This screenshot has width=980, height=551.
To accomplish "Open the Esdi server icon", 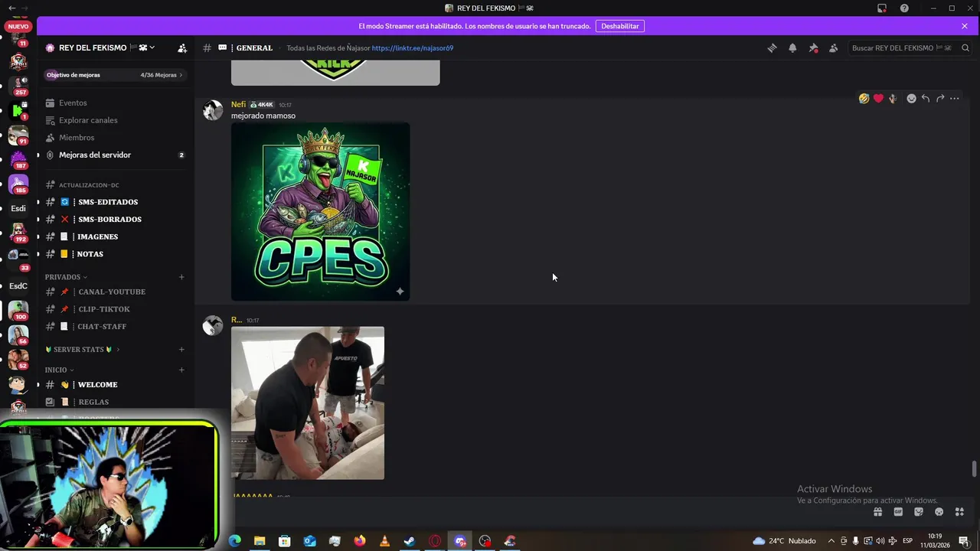I will coord(18,208).
